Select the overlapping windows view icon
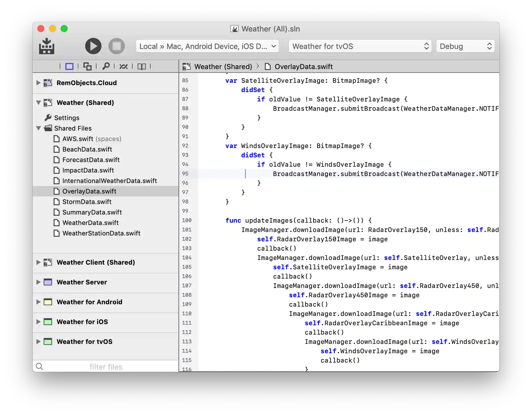532x415 pixels. click(87, 66)
